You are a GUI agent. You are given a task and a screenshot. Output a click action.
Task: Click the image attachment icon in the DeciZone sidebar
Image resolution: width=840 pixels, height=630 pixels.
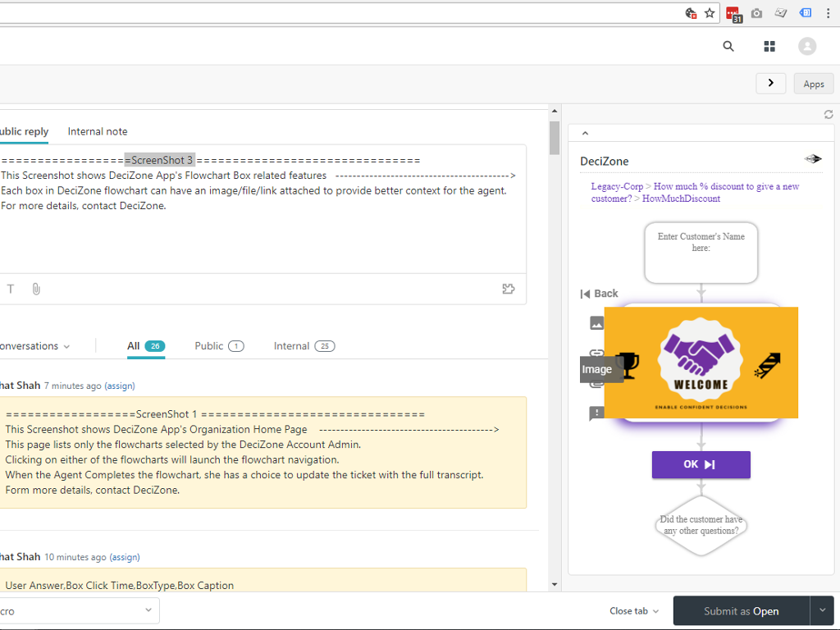point(596,323)
